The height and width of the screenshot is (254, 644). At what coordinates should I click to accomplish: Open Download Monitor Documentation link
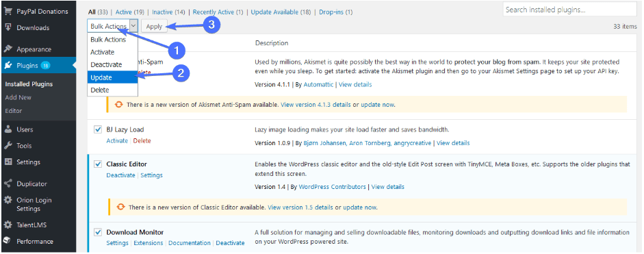click(x=190, y=243)
